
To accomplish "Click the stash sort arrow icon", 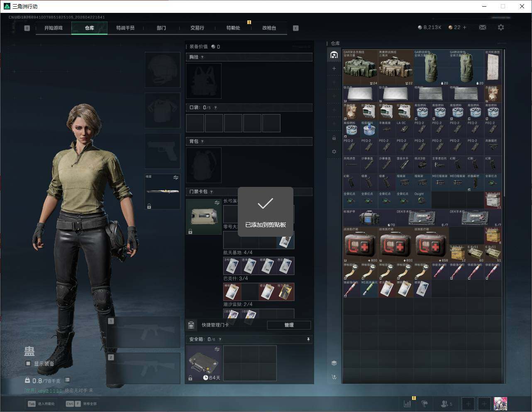I will (x=334, y=377).
